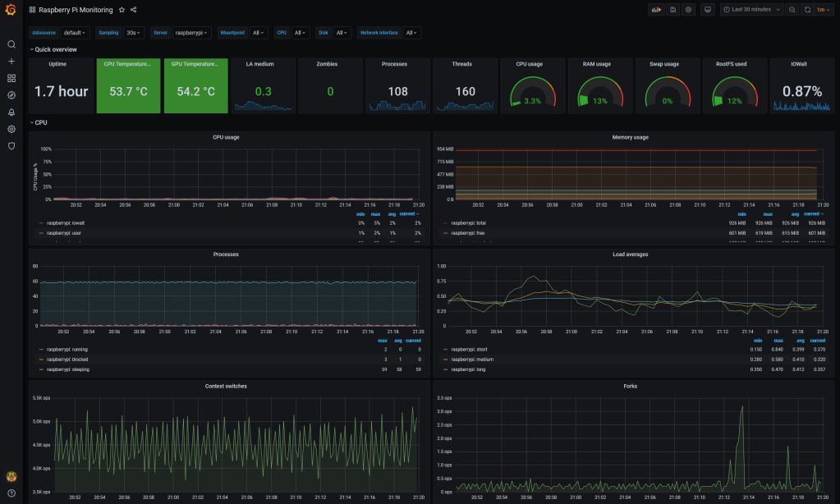Open the Create plus menu in sidebar

coord(11,61)
